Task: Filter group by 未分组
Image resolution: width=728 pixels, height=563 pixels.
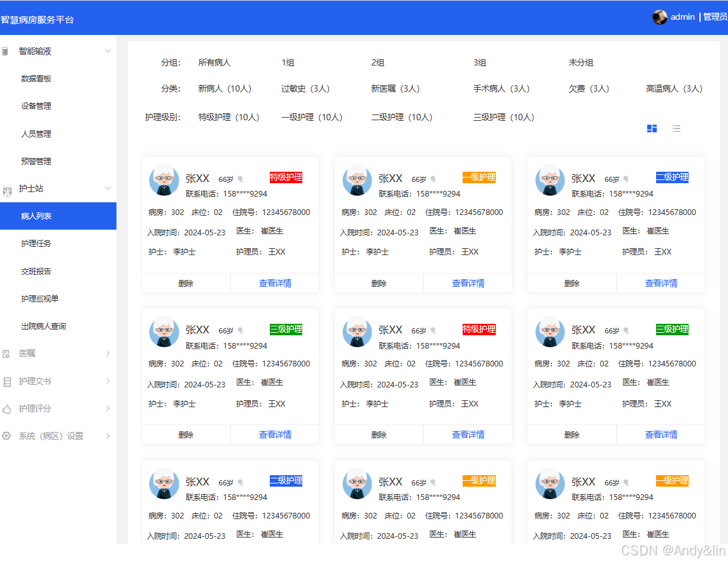Action: 581,62
